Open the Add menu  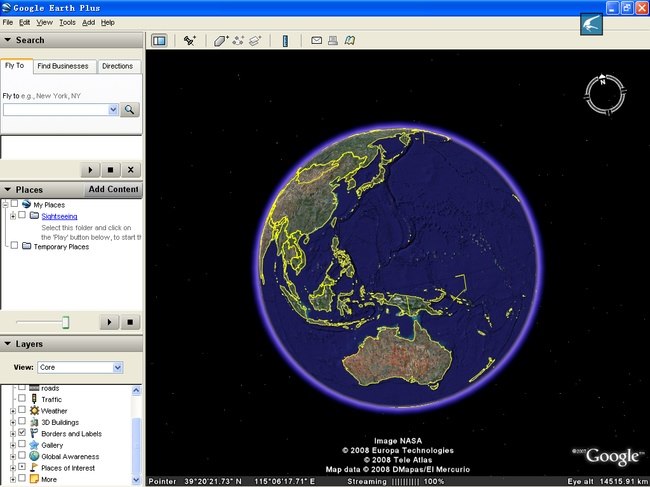pos(88,22)
